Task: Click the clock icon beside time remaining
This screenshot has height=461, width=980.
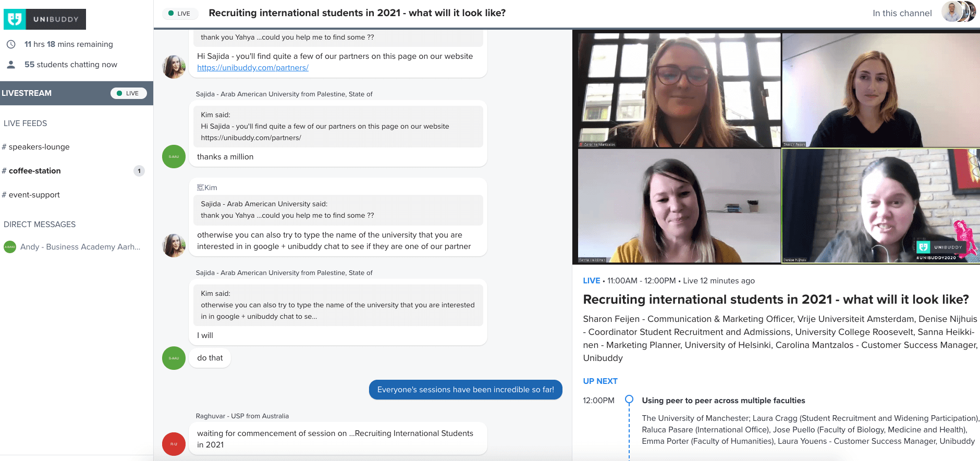Action: click(x=10, y=44)
